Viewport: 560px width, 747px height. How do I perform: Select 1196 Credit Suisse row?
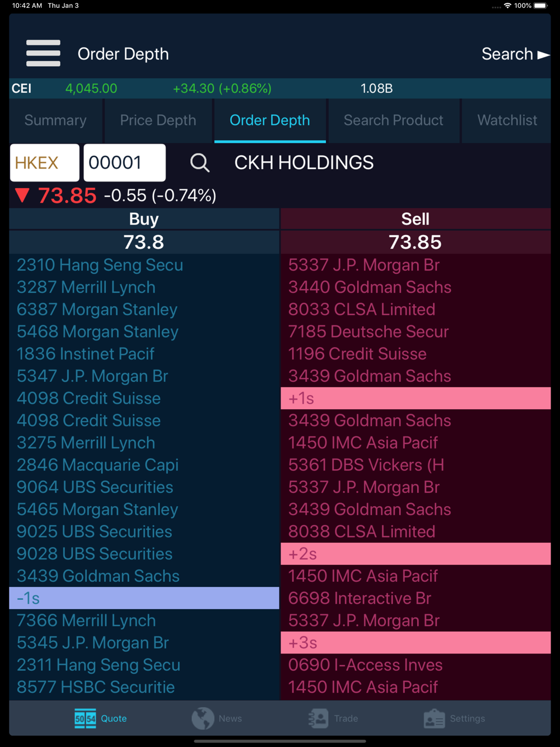(x=416, y=354)
